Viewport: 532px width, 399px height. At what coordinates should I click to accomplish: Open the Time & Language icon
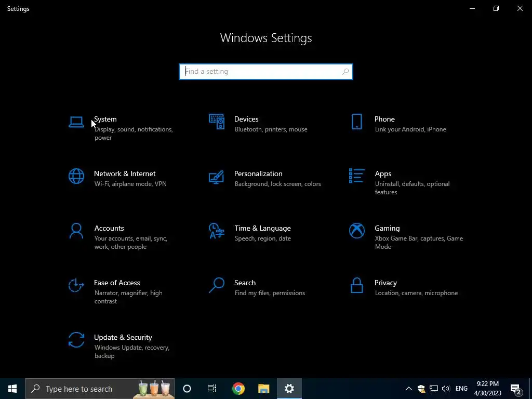tap(217, 231)
